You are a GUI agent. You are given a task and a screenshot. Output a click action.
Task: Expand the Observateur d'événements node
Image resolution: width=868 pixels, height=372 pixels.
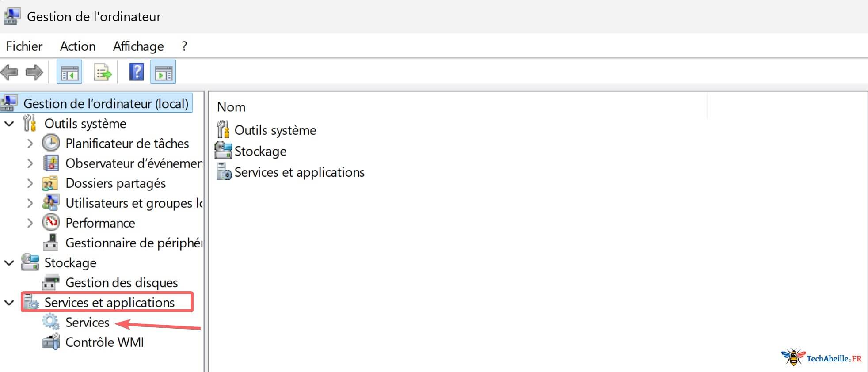(x=30, y=163)
